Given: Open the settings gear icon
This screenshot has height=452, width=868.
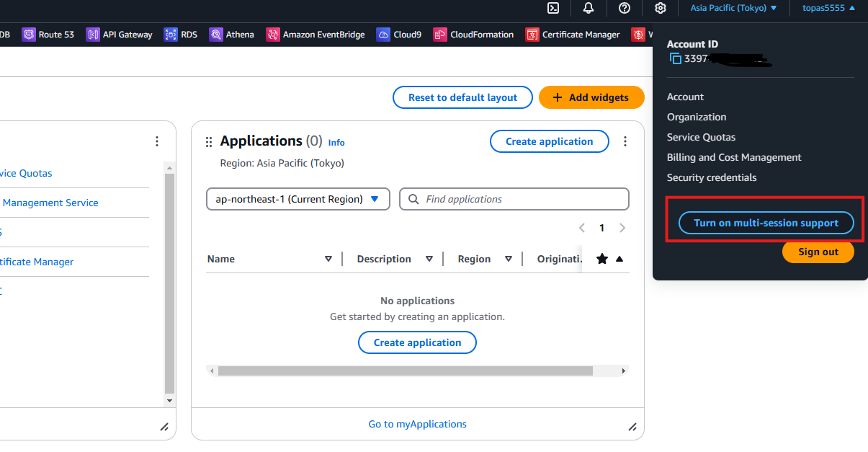Looking at the screenshot, I should point(660,8).
